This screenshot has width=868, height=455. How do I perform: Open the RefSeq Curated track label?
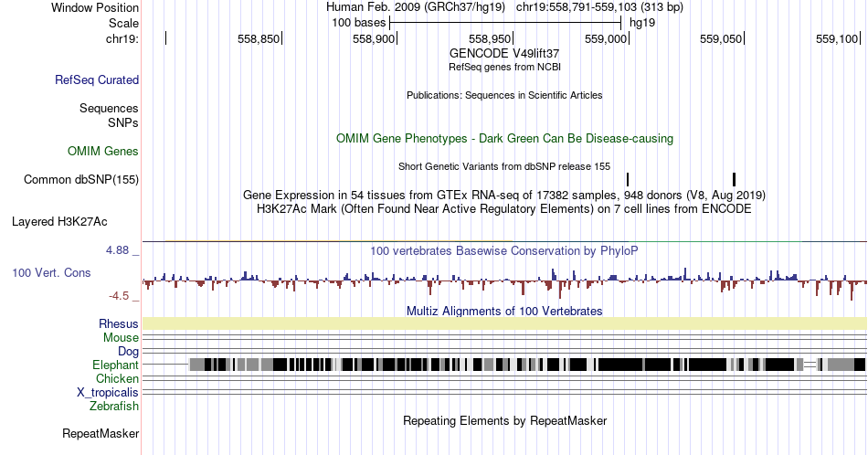pos(97,79)
